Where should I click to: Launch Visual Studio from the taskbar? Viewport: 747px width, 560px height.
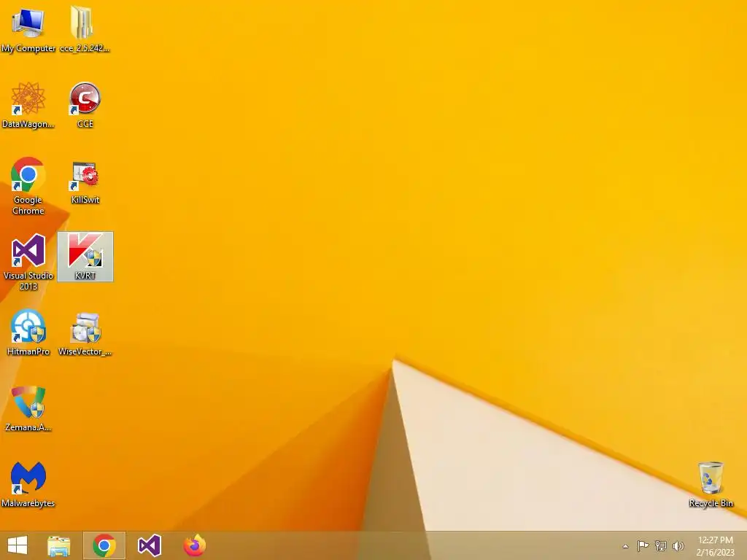(149, 545)
